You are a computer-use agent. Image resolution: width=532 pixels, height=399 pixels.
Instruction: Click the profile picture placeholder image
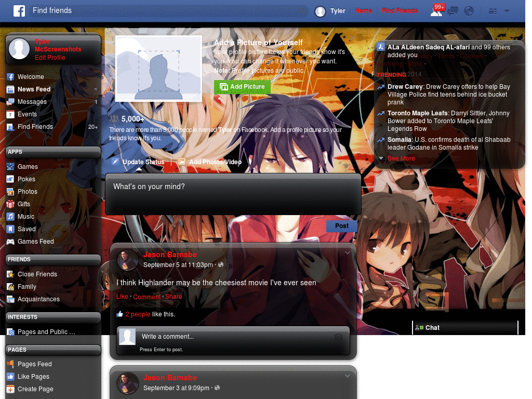pyautogui.click(x=158, y=68)
